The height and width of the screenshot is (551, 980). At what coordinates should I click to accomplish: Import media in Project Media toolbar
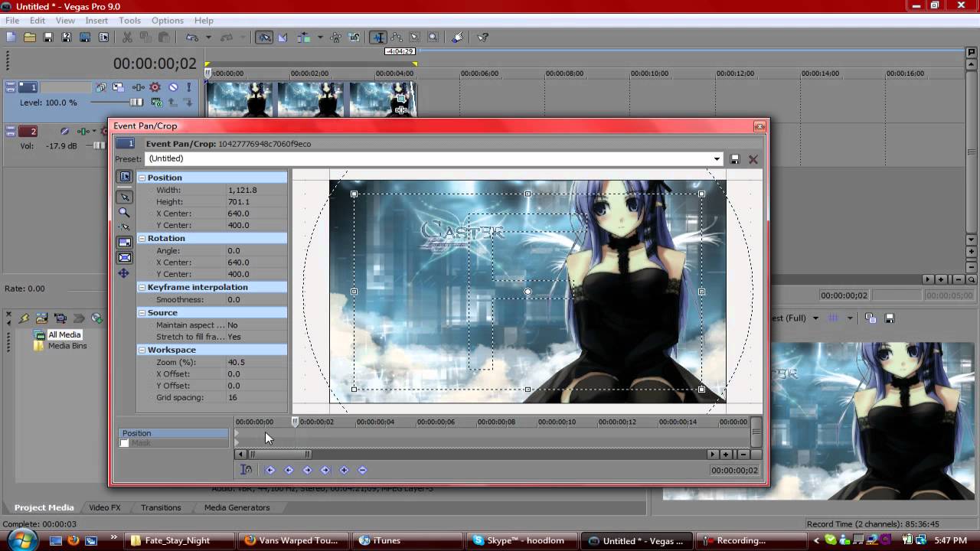pos(41,318)
